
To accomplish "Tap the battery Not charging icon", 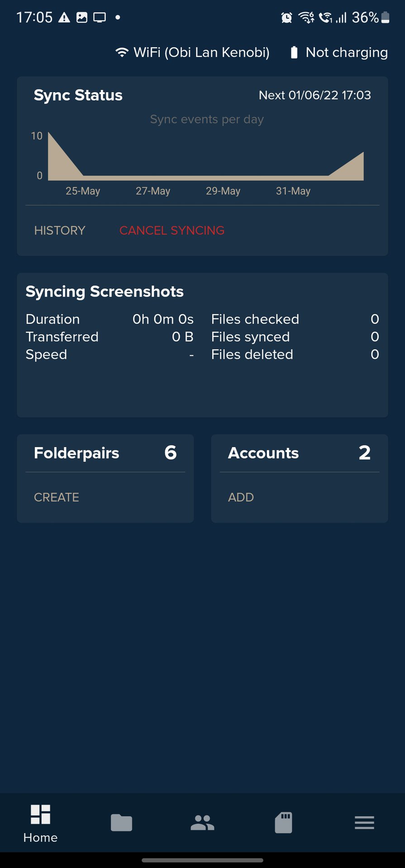I will coord(294,52).
